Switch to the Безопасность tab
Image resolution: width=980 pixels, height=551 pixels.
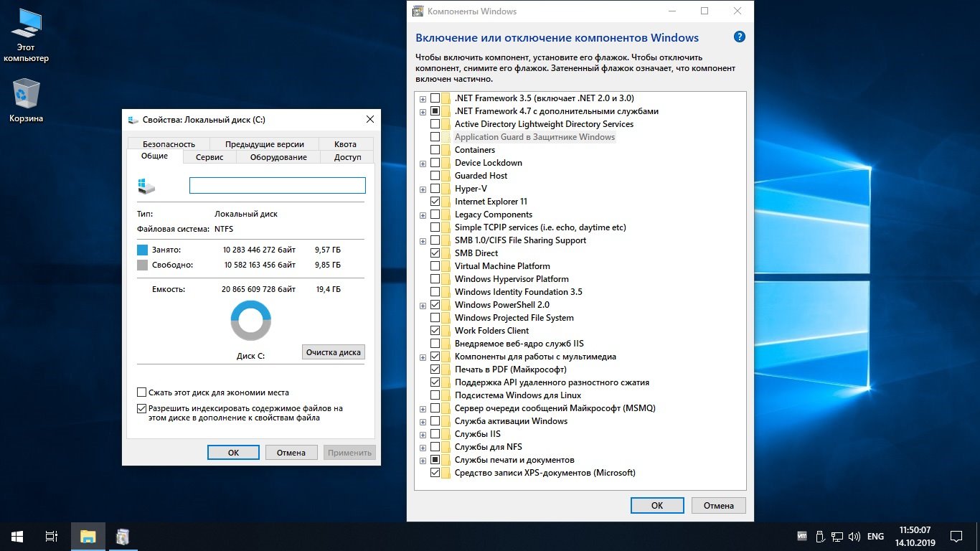169,143
